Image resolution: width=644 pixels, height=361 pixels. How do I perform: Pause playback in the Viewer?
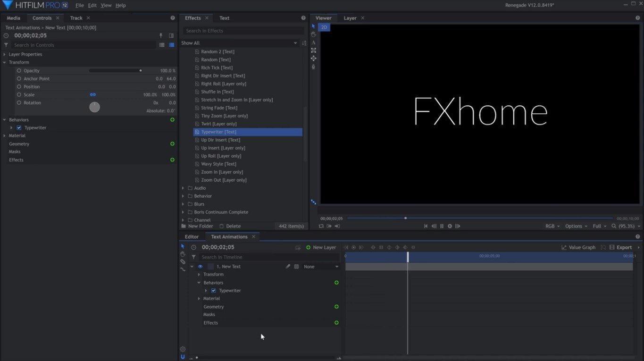[x=442, y=226]
